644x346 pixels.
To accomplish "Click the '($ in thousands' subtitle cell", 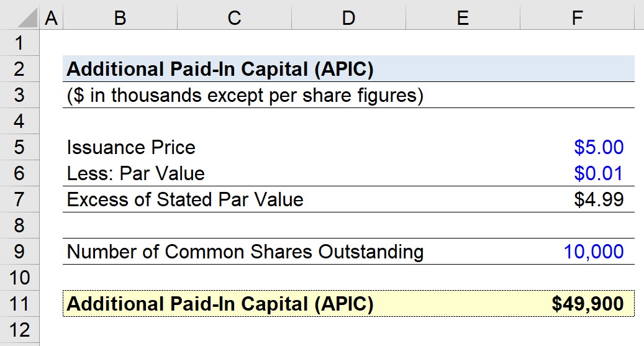I will click(x=245, y=96).
